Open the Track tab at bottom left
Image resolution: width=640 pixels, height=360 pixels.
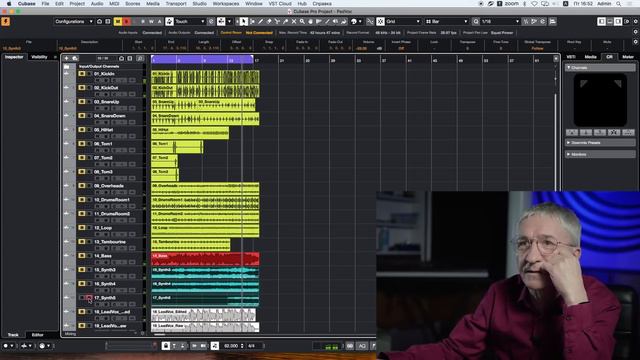point(13,335)
